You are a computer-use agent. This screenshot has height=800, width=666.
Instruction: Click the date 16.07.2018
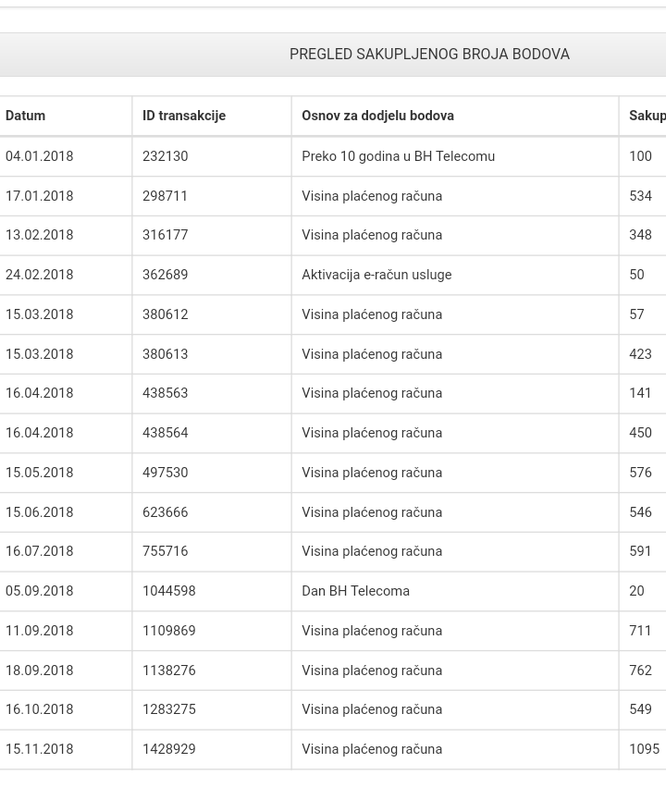(39, 552)
